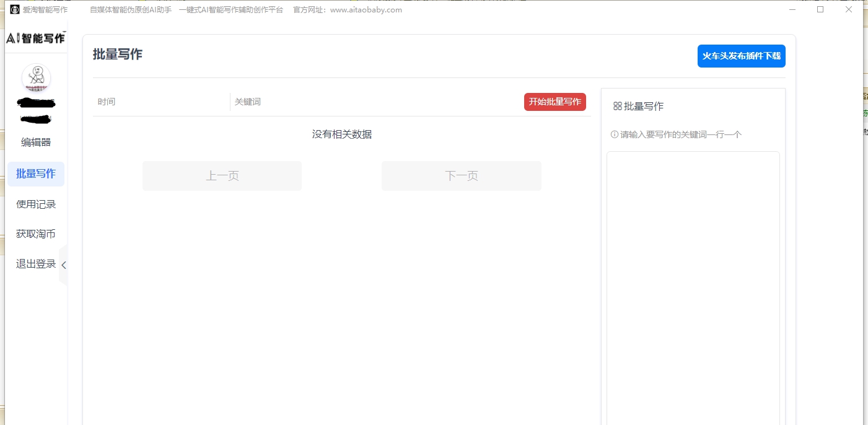Screen dimensions: 868x425
Task: Click the info icon before keyword hint
Action: click(615, 134)
